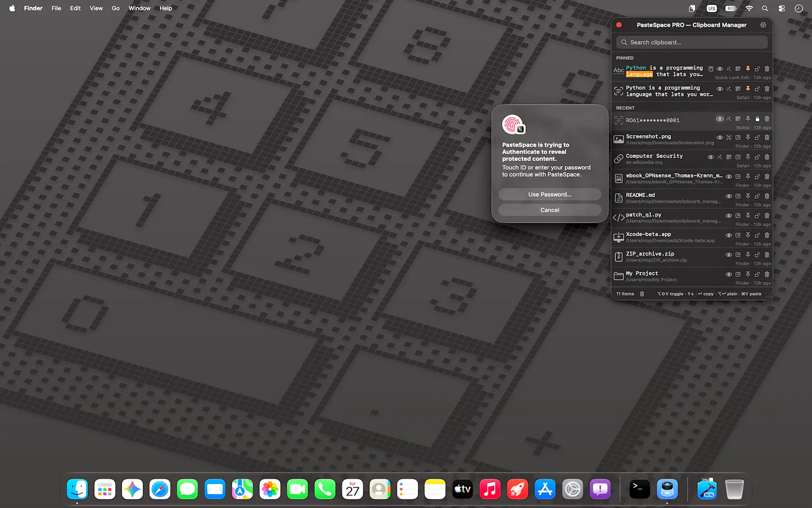Preview the Computer Security link
Viewport: 812px width, 508px height.
pos(710,157)
